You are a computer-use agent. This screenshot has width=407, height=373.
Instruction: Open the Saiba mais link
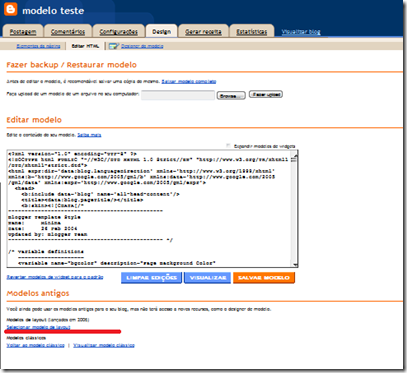click(89, 135)
